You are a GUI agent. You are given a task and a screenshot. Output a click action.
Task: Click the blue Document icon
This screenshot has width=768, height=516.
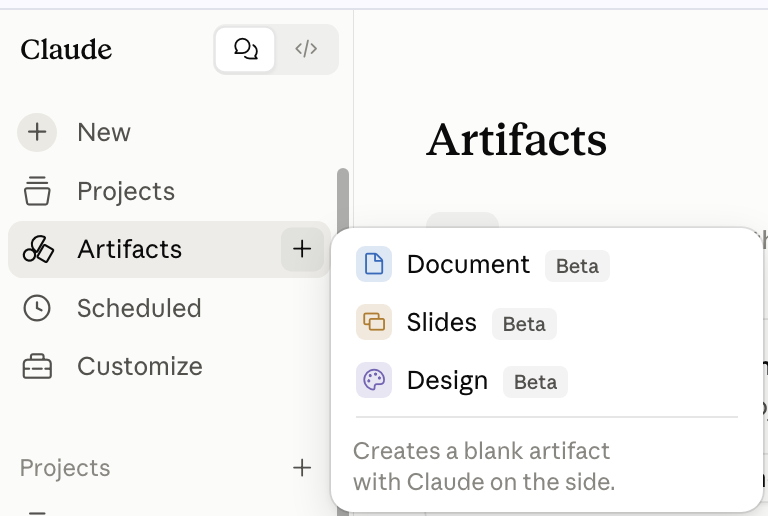[x=374, y=264]
